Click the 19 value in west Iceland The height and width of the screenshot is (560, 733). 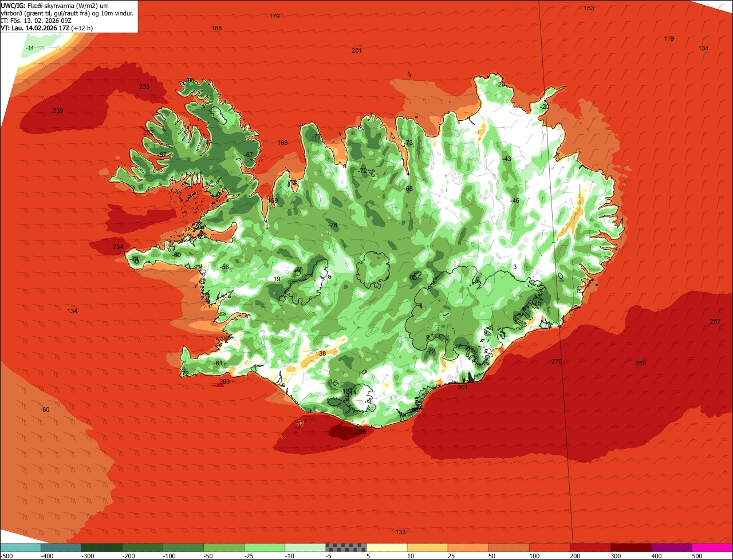point(277,279)
